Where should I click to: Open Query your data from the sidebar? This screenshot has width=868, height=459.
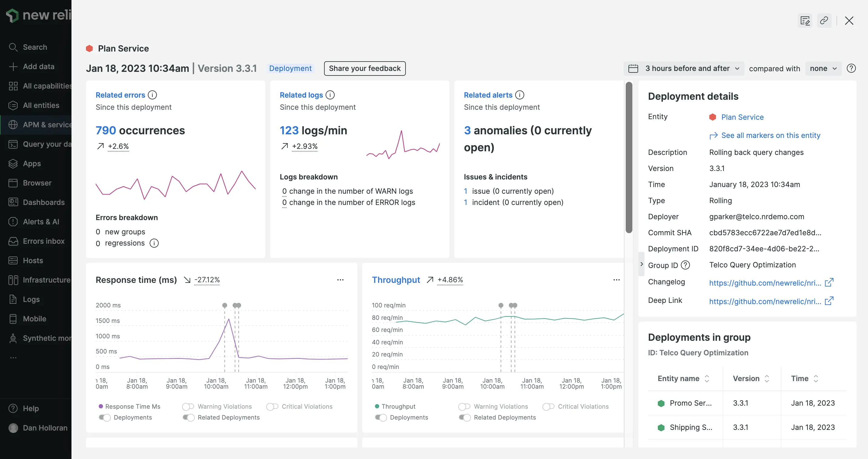click(13, 144)
